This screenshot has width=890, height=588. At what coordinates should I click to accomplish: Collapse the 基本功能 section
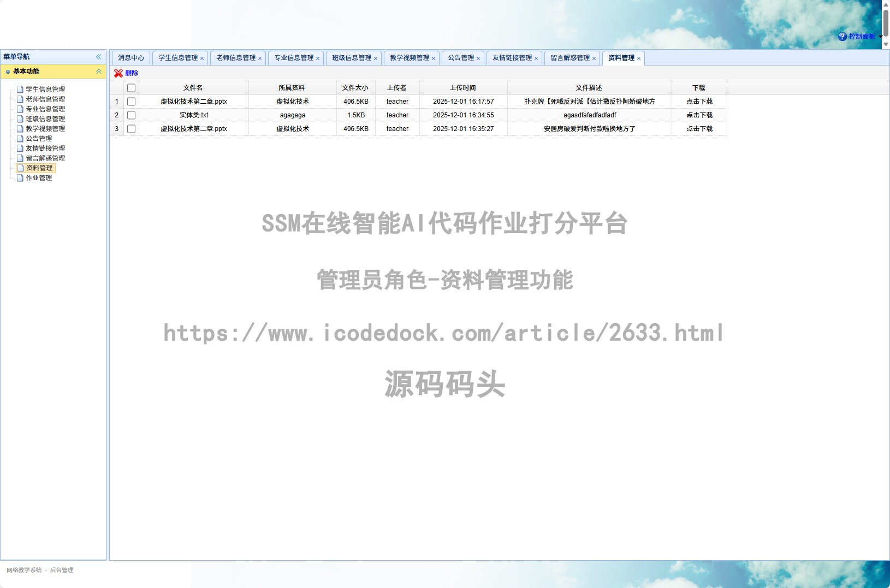coord(99,72)
